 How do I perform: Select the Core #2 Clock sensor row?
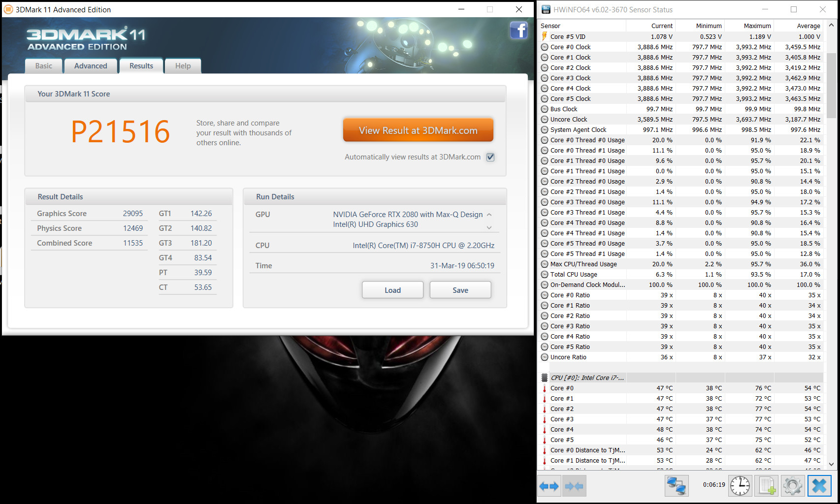[682, 67]
